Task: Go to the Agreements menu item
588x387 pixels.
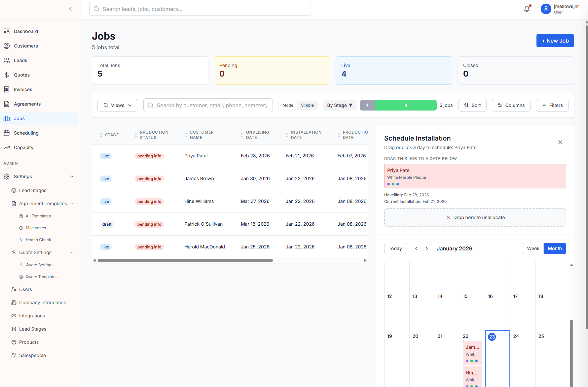Action: tap(27, 104)
